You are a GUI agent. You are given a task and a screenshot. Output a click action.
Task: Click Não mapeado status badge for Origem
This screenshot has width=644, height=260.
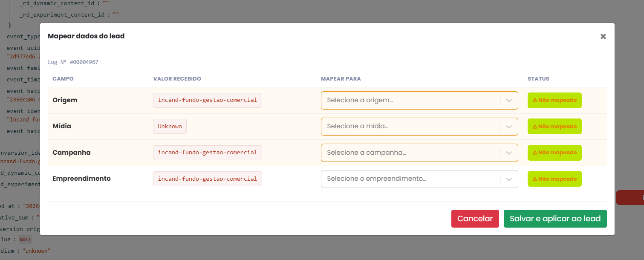[554, 100]
